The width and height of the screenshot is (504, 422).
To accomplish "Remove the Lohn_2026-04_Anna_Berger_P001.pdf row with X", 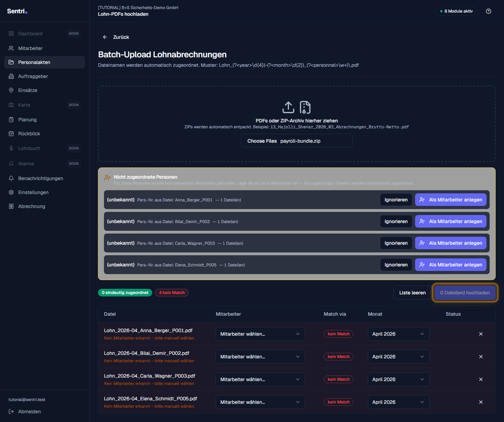I will (x=481, y=334).
